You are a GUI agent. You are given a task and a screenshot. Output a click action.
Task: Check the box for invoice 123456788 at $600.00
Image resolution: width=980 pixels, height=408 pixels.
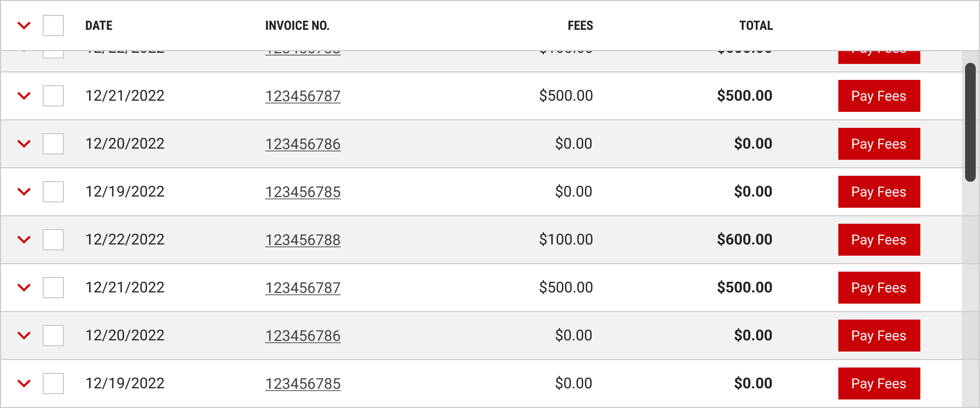(53, 240)
